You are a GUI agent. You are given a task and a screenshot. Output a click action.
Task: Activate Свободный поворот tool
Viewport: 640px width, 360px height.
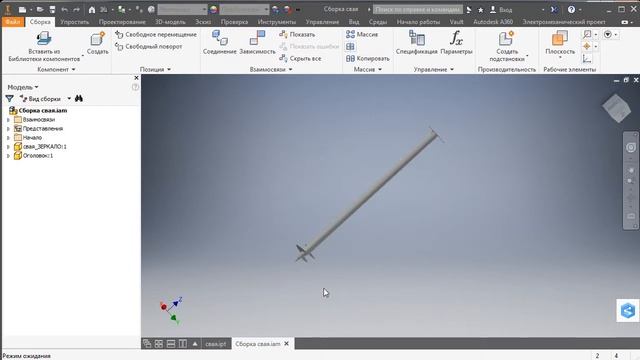pyautogui.click(x=149, y=47)
